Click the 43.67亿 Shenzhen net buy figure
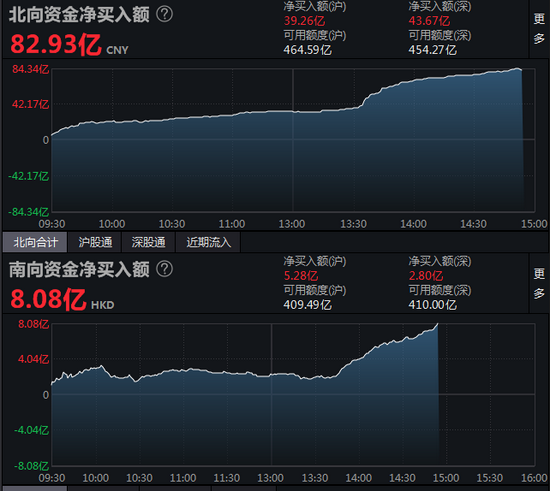The height and width of the screenshot is (491, 550). coord(429,21)
